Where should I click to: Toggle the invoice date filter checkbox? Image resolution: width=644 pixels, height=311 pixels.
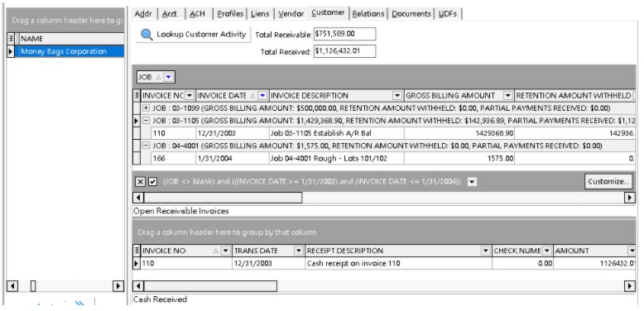pos(152,182)
